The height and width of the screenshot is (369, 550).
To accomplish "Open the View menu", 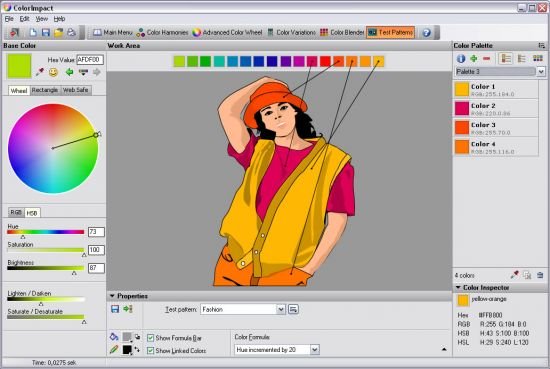I will 41,19.
